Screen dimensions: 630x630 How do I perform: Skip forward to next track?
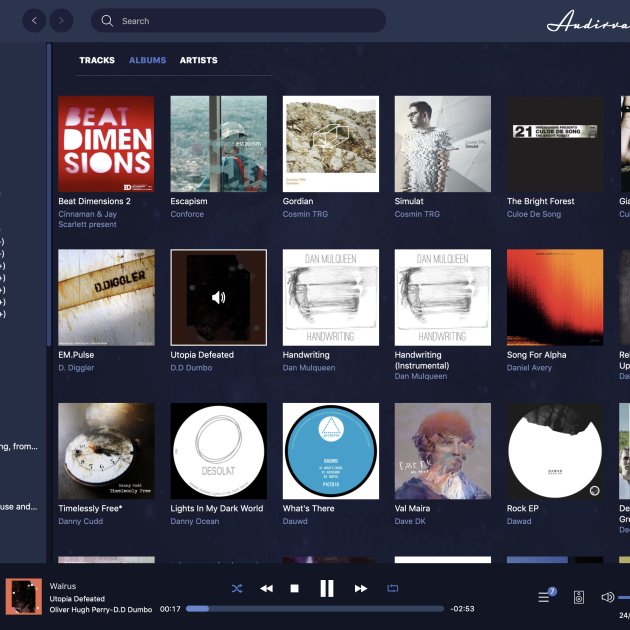point(360,589)
